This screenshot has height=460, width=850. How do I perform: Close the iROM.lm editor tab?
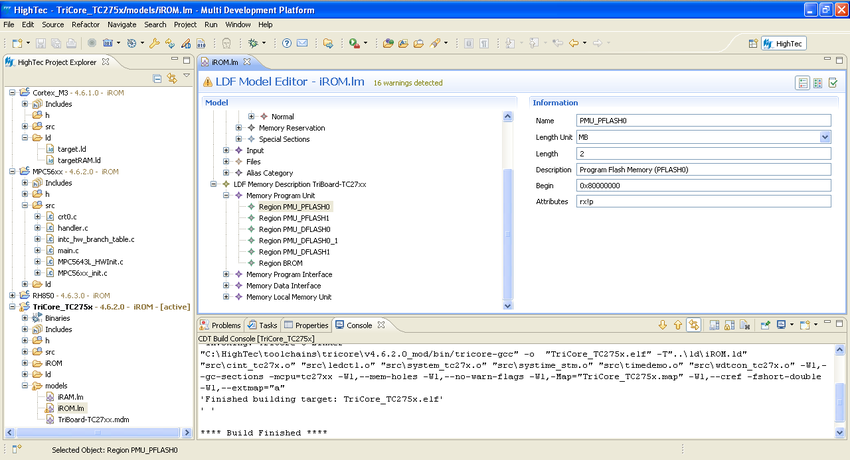click(247, 62)
